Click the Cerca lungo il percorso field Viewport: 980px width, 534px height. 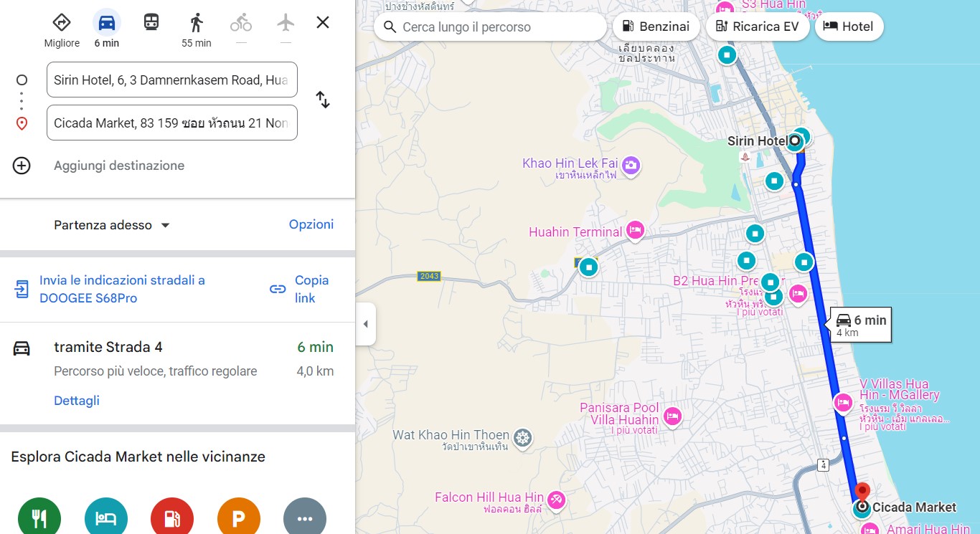coord(490,27)
